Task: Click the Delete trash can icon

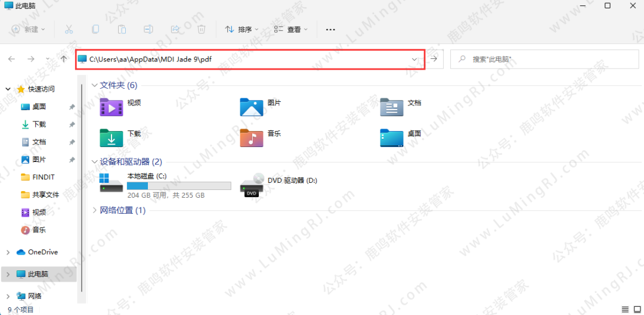Action: pos(202,29)
